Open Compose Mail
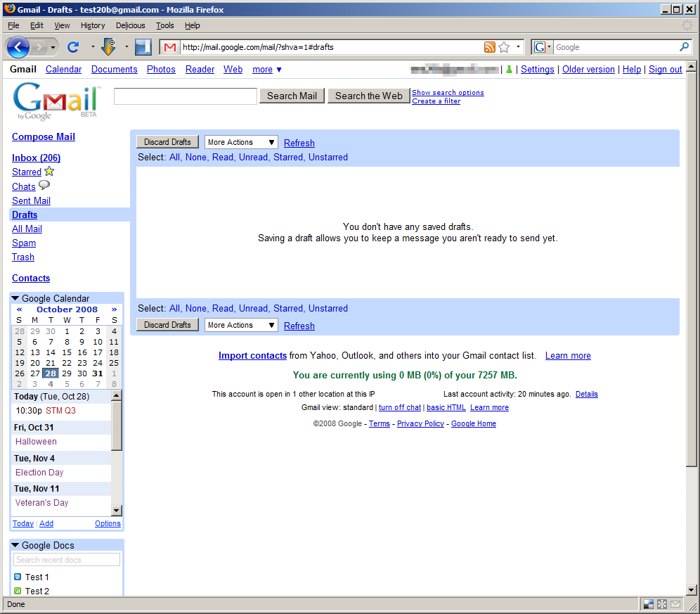Image resolution: width=700 pixels, height=614 pixels. [x=44, y=136]
